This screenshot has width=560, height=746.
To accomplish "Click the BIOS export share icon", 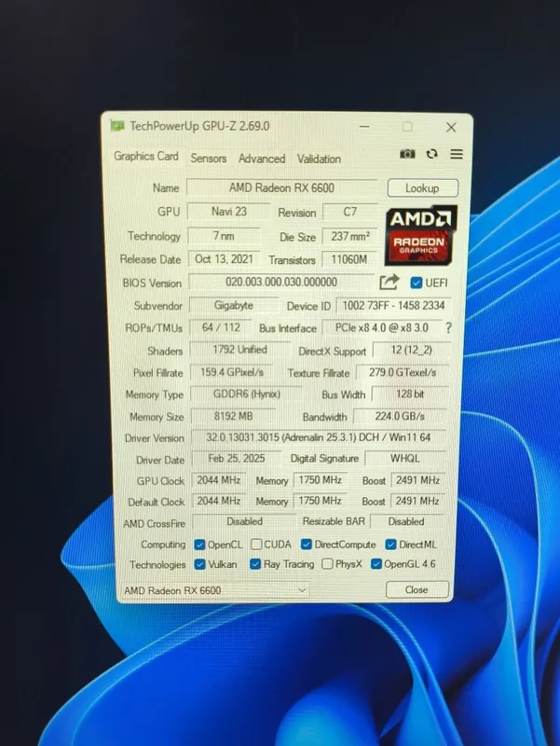I will point(389,282).
